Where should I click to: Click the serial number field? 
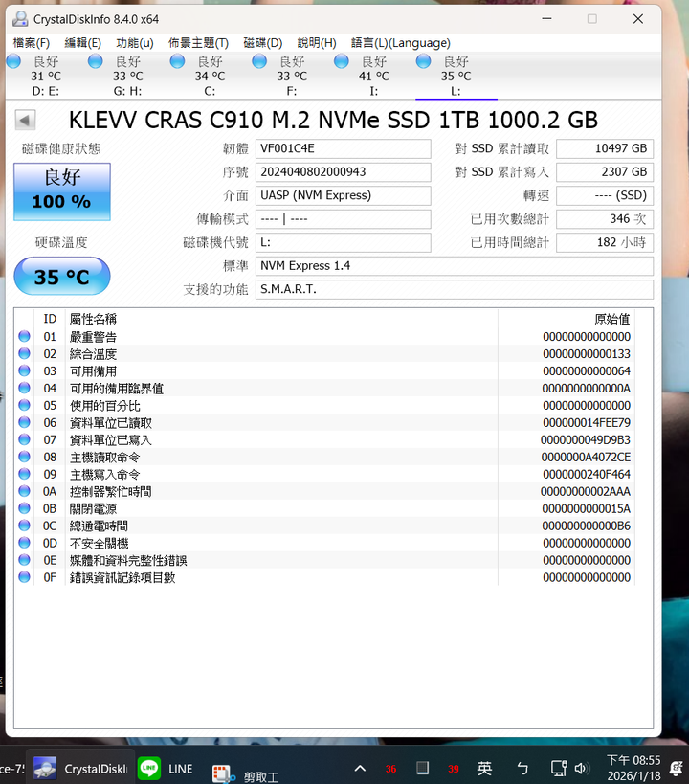[x=343, y=172]
